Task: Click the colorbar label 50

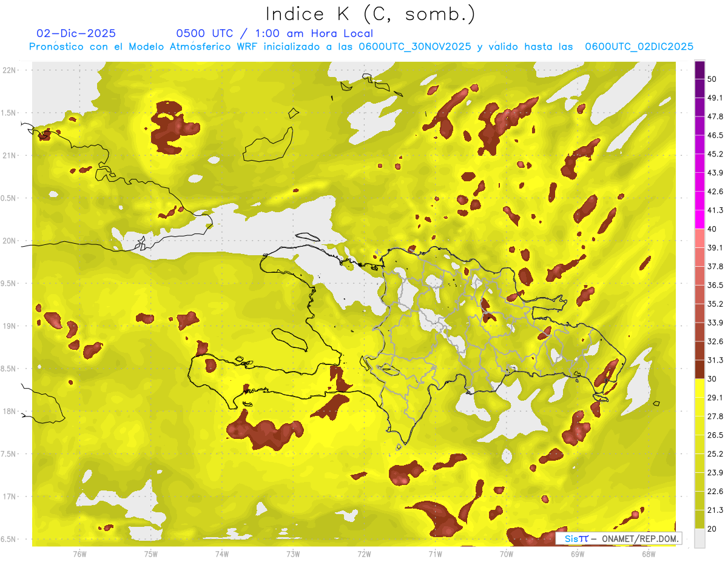Action: 712,79
